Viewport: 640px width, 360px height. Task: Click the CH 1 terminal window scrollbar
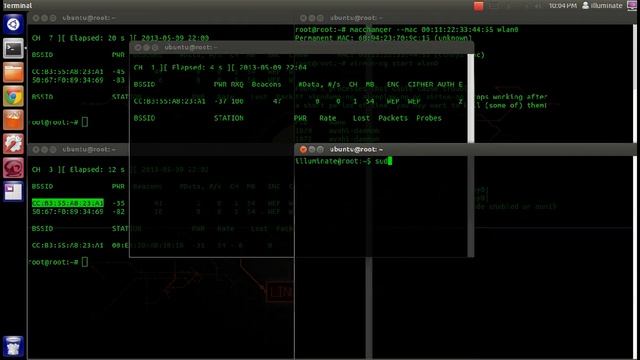coord(471,98)
